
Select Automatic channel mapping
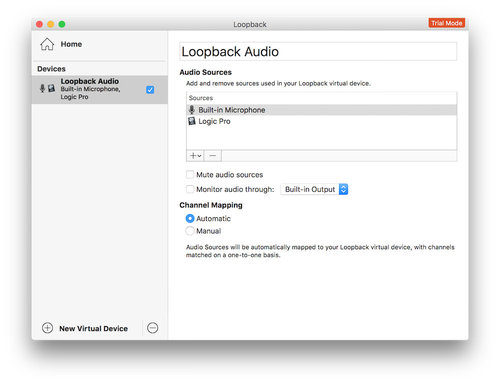(x=190, y=219)
